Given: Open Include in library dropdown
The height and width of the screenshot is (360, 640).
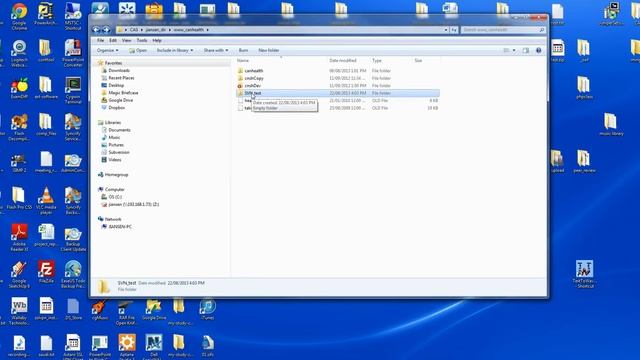Looking at the screenshot, I should click(x=175, y=50).
